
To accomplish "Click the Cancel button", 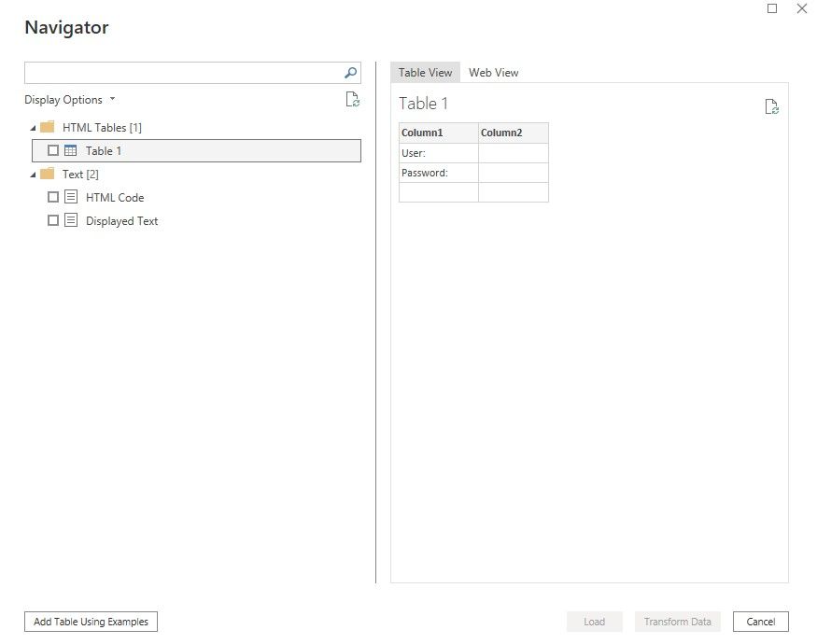I will coord(761,622).
